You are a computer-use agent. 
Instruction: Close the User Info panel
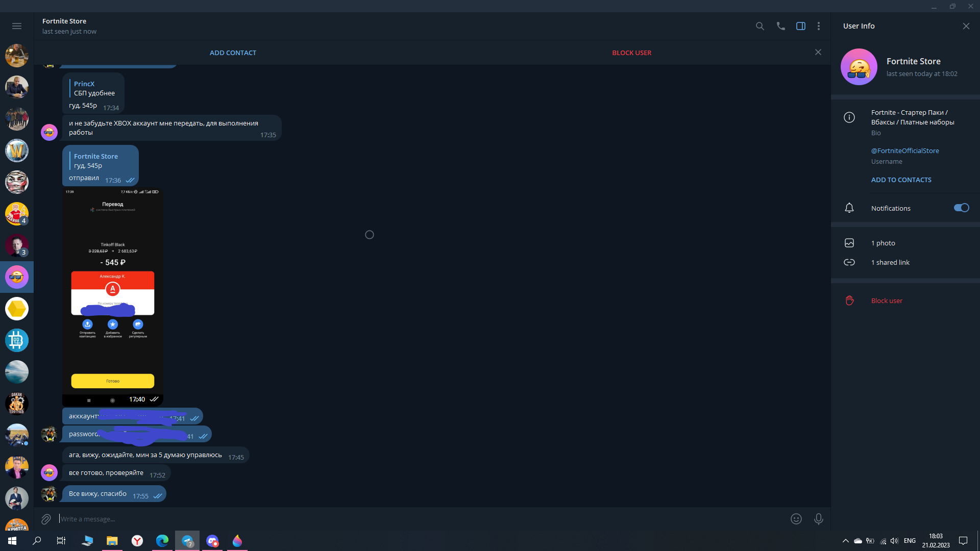coord(966,26)
